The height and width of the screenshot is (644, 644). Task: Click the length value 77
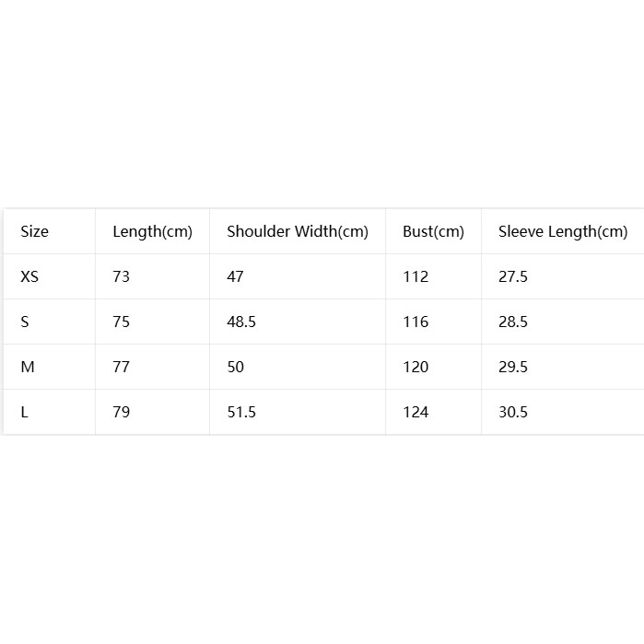[122, 367]
